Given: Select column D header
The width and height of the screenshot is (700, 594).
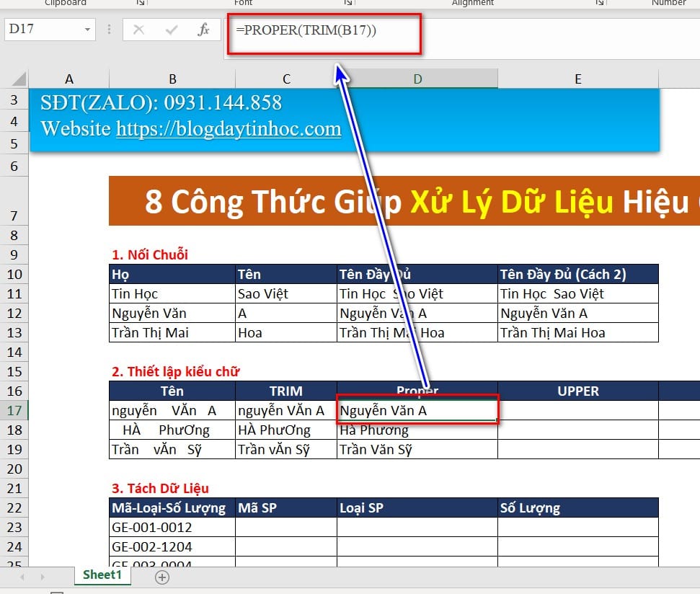Looking at the screenshot, I should coord(417,79).
